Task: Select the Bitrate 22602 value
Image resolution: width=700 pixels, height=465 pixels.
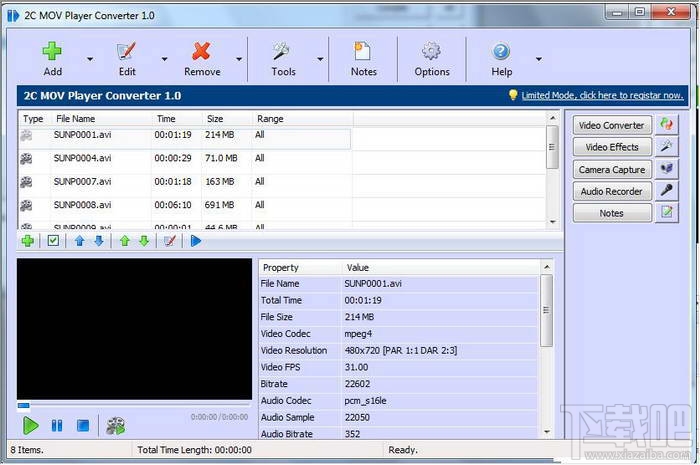Action: (x=357, y=384)
